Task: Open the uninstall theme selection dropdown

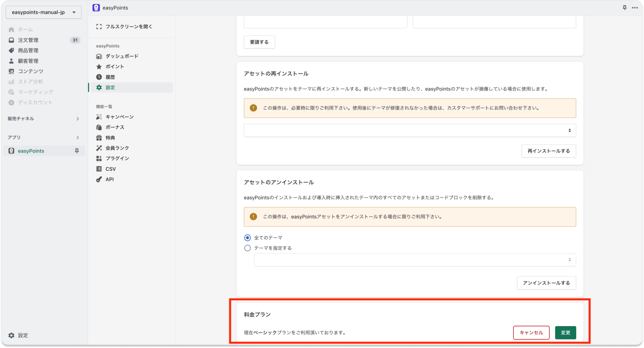Action: [415, 260]
